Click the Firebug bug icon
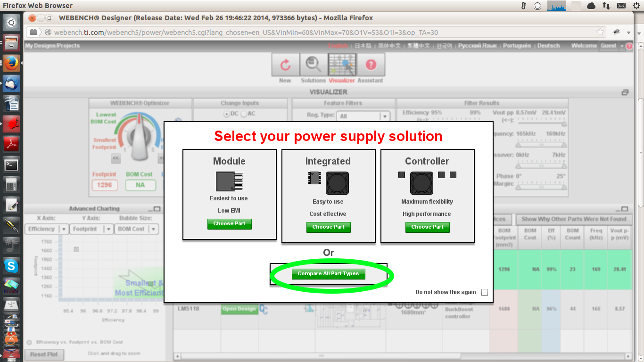 616,32
